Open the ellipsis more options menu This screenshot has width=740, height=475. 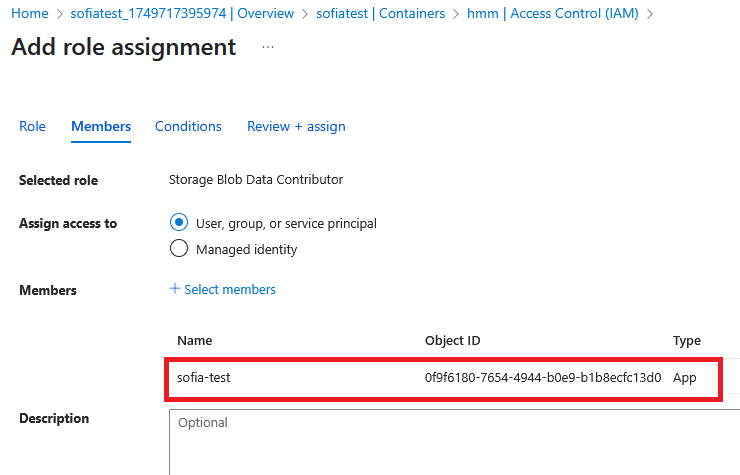pyautogui.click(x=268, y=47)
